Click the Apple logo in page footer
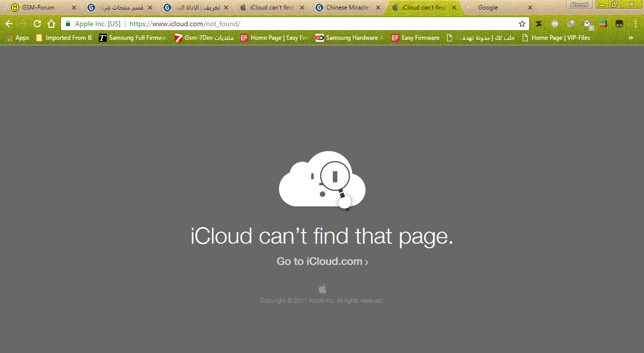 [x=322, y=289]
